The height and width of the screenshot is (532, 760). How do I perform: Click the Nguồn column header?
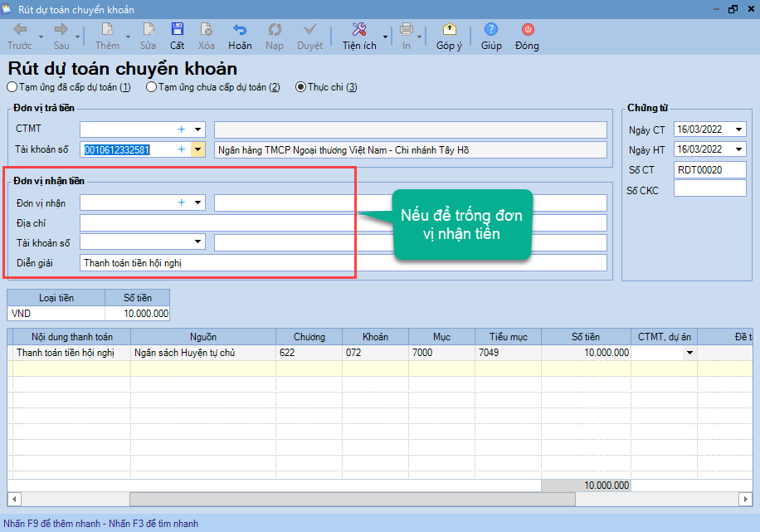pyautogui.click(x=202, y=337)
